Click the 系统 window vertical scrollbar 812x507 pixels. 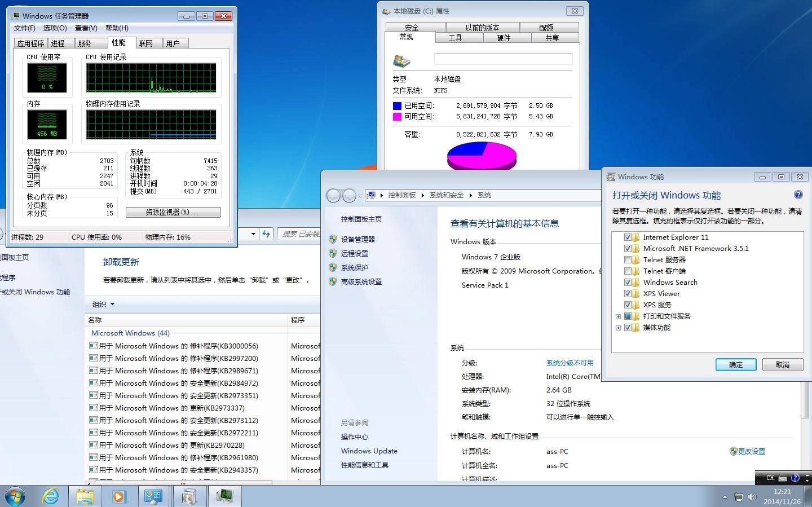tap(805, 400)
